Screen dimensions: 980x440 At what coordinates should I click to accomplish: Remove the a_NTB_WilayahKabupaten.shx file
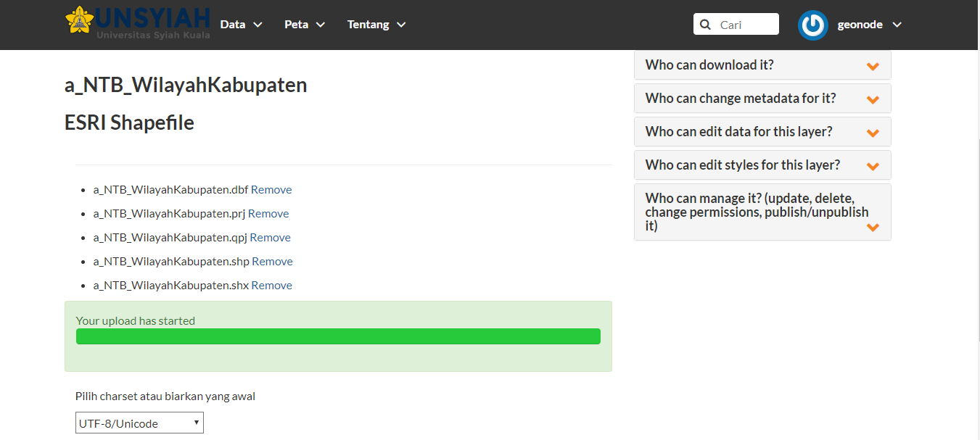(271, 285)
